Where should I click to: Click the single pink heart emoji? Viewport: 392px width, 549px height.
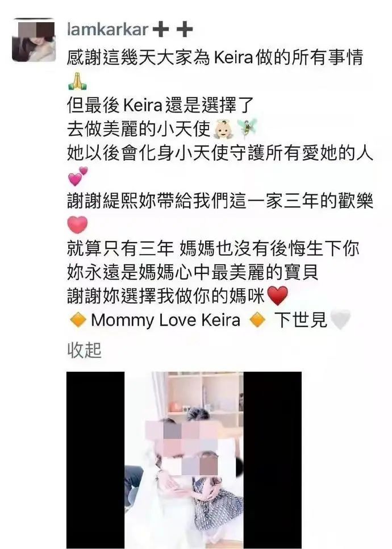point(77,224)
